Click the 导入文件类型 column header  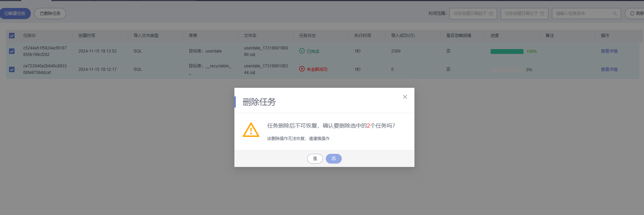tap(146, 36)
